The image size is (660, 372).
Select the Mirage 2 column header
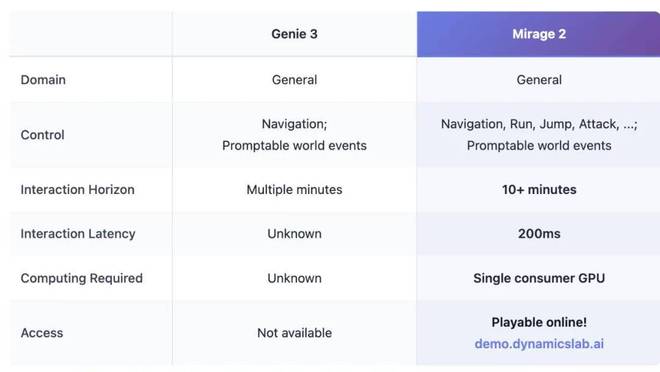click(539, 34)
